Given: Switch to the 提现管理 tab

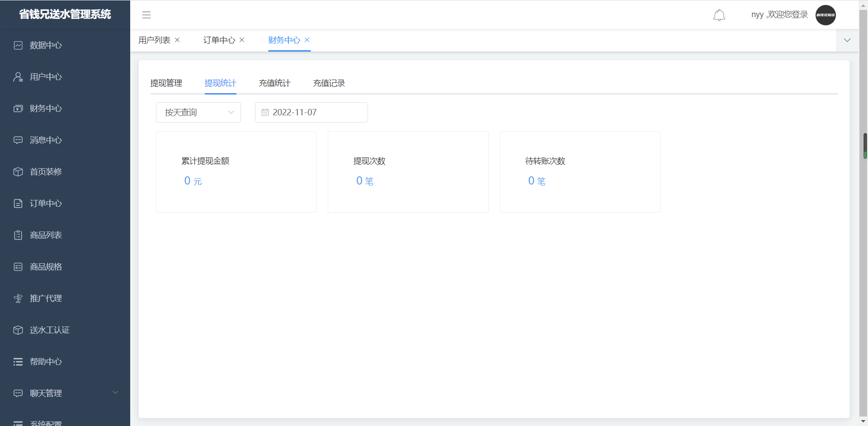Looking at the screenshot, I should pyautogui.click(x=166, y=83).
